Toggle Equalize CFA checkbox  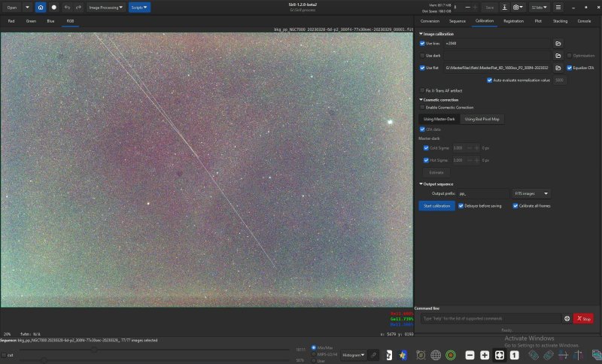click(570, 68)
